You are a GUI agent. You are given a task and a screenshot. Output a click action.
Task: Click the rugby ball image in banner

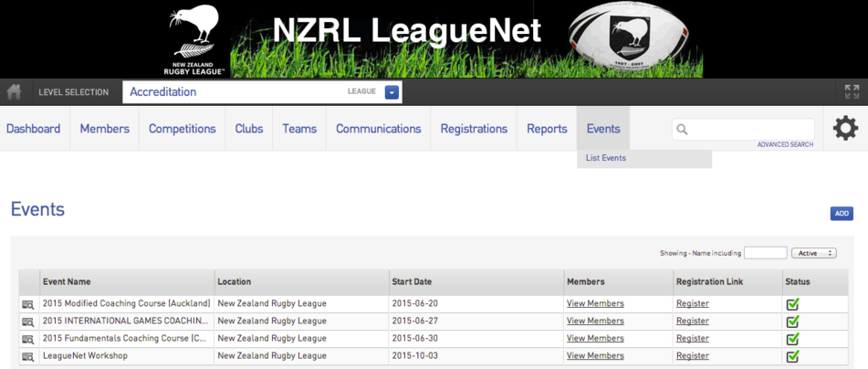click(x=628, y=37)
